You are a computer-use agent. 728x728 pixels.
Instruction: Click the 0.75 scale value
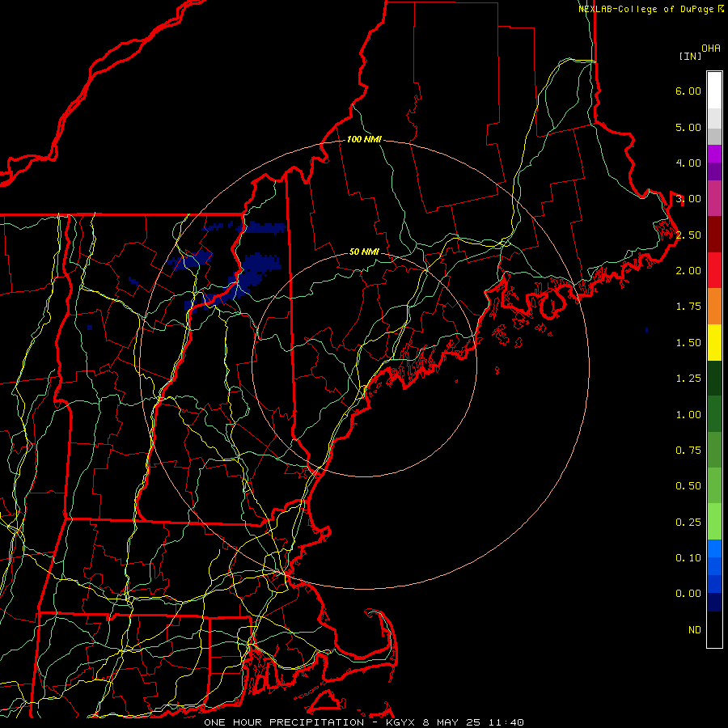tap(688, 451)
